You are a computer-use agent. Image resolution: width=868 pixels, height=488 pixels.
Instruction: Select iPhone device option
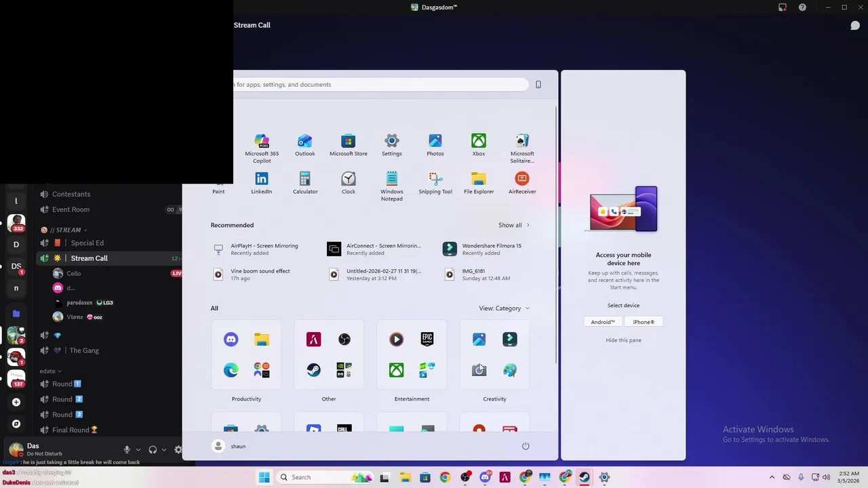tap(644, 322)
